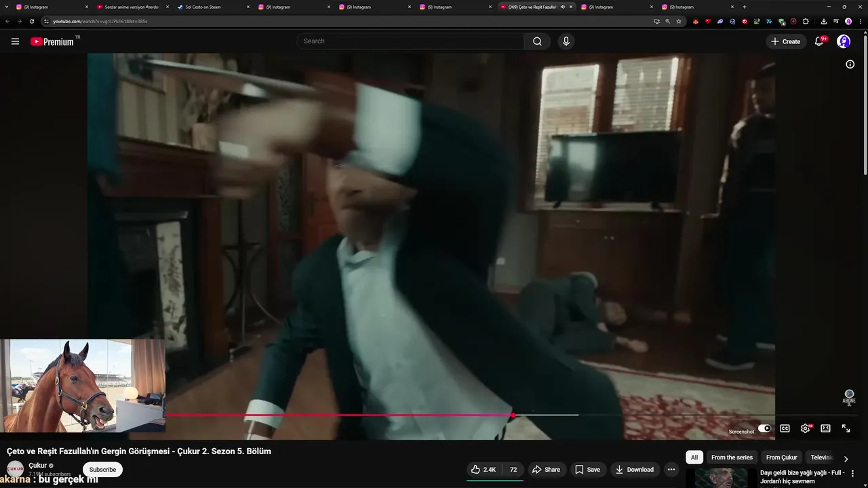Bookmark this page with star icon
Viewport: 868px width, 488px height.
tap(679, 21)
